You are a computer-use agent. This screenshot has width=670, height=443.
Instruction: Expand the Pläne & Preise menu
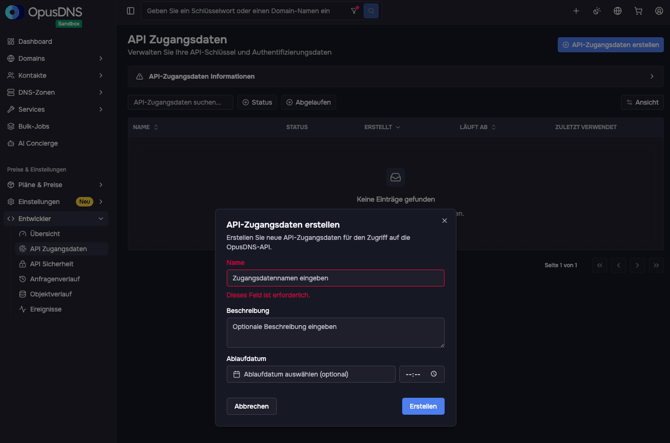[56, 185]
